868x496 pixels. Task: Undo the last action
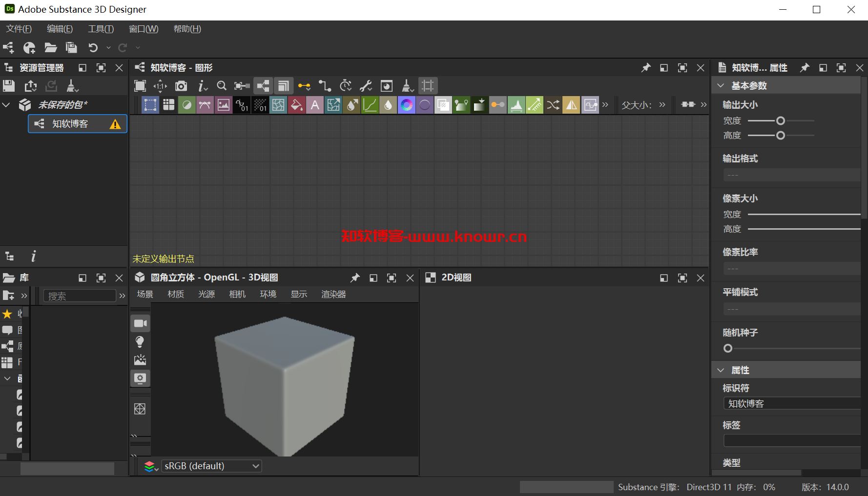tap(93, 47)
